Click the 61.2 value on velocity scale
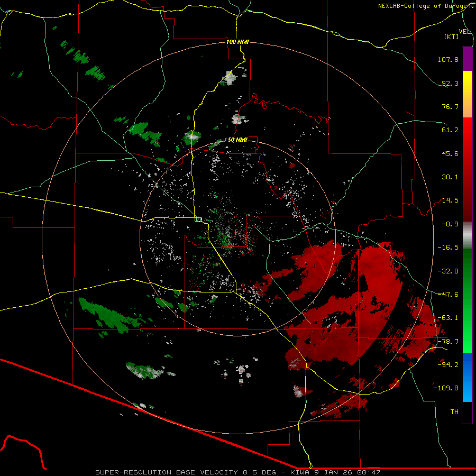 click(450, 130)
